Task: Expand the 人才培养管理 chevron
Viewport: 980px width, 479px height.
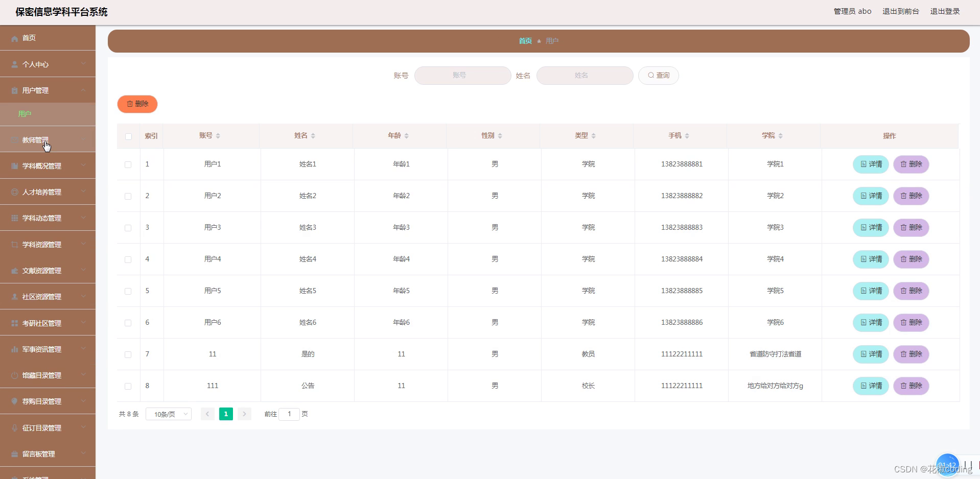Action: 83,191
